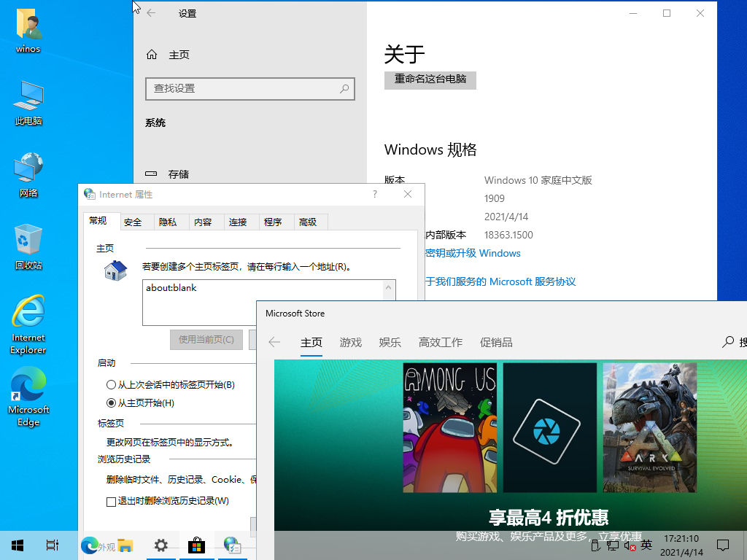Viewport: 747px width, 560px height.
Task: Launch Microsoft Edge desktop shortcut
Action: (28, 396)
